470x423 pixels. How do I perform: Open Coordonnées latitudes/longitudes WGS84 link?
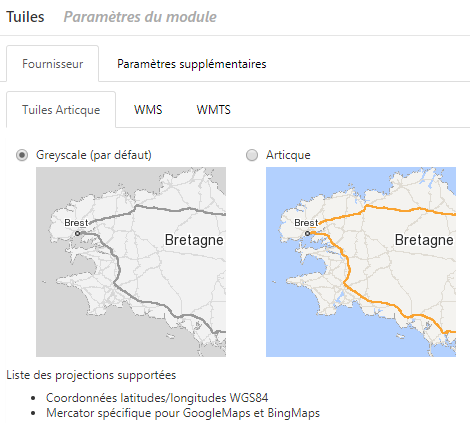pyautogui.click(x=157, y=398)
